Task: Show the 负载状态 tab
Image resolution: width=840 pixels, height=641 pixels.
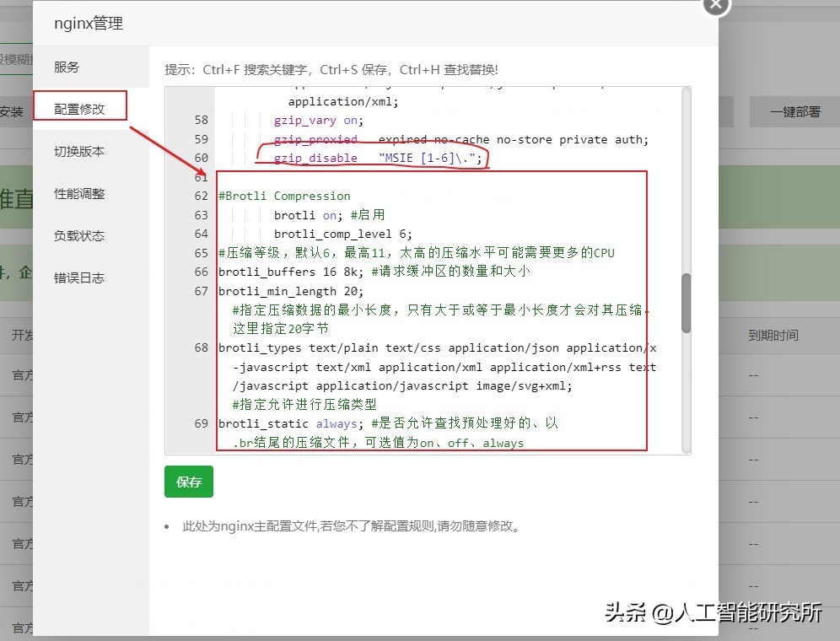Action: [79, 236]
